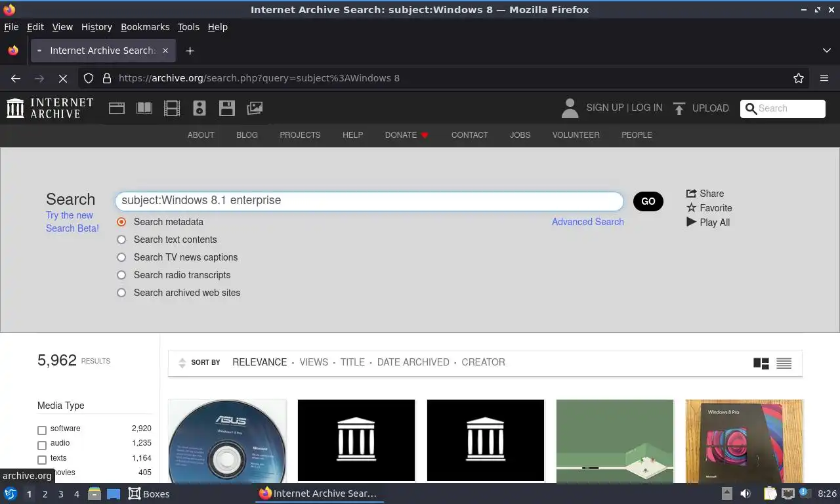Open the ASUS disc result thumbnail
Viewport: 840px width, 504px height.
(227, 441)
